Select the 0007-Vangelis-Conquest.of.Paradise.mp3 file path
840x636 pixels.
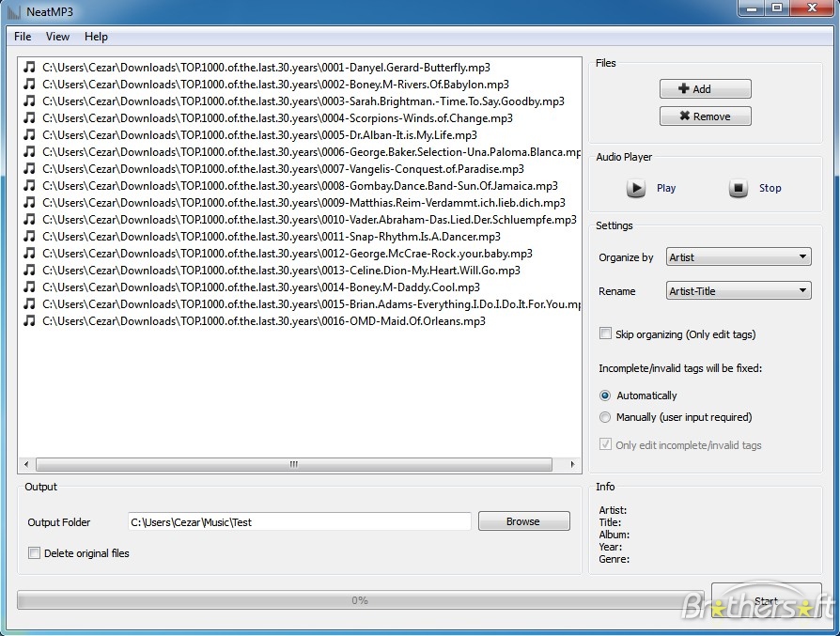283,169
